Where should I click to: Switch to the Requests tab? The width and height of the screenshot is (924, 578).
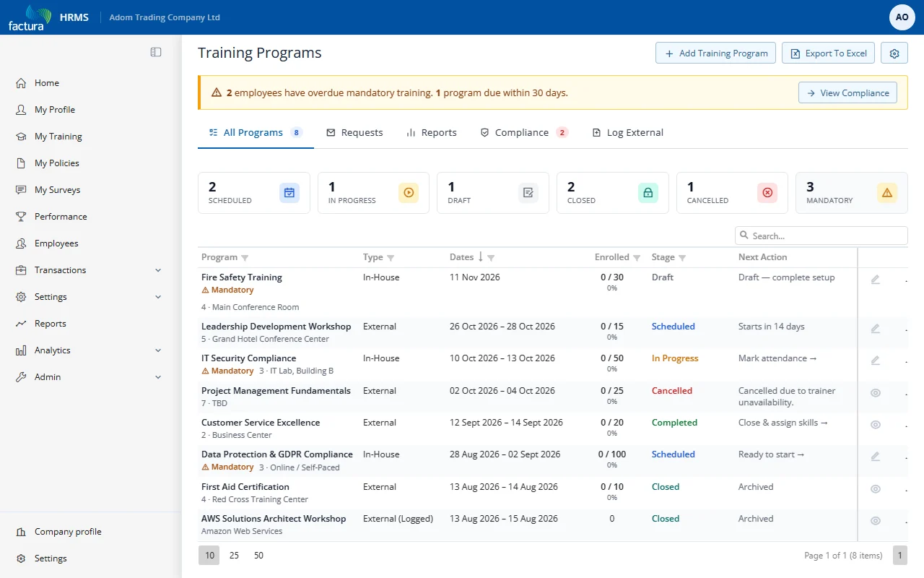pos(354,133)
